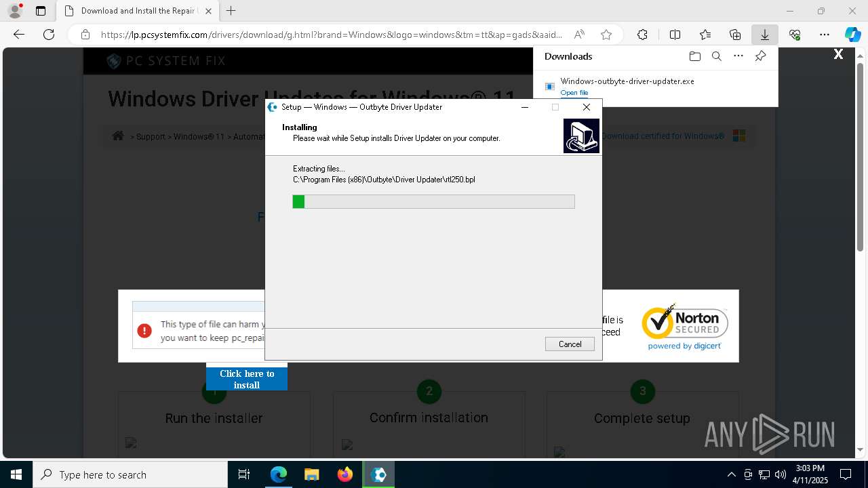Go back to previous page
This screenshot has width=868, height=488.
pyautogui.click(x=19, y=35)
